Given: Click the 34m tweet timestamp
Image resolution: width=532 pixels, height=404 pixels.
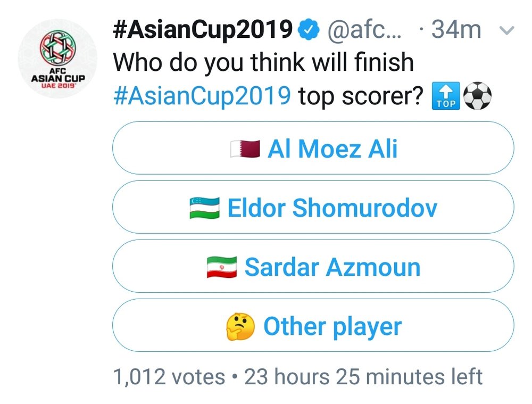Looking at the screenshot, I should pyautogui.click(x=456, y=30).
